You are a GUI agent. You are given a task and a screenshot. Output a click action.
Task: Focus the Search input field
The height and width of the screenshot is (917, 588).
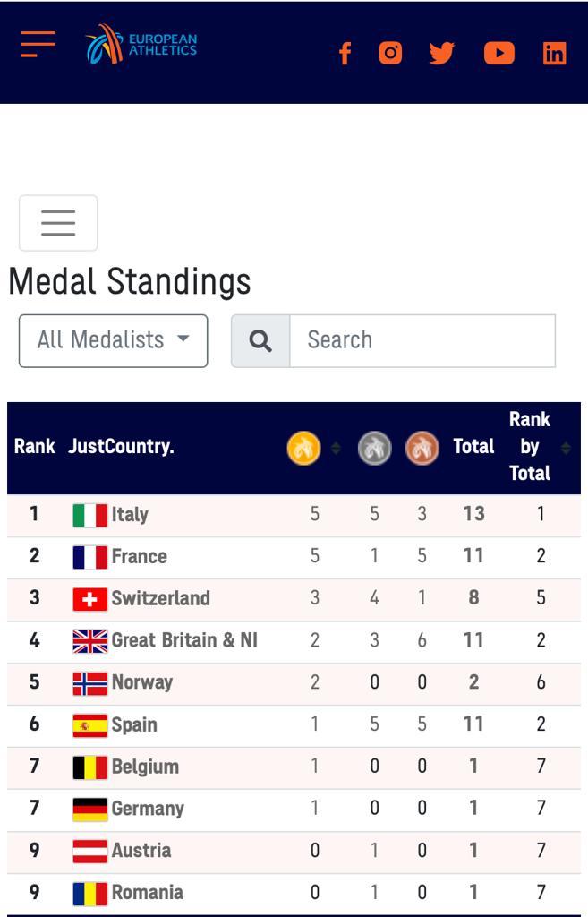pos(422,341)
